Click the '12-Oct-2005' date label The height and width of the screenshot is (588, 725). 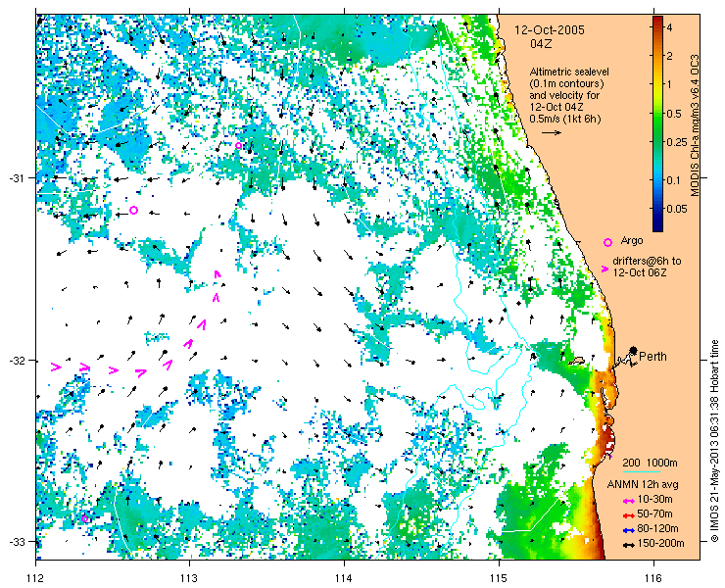click(550, 30)
